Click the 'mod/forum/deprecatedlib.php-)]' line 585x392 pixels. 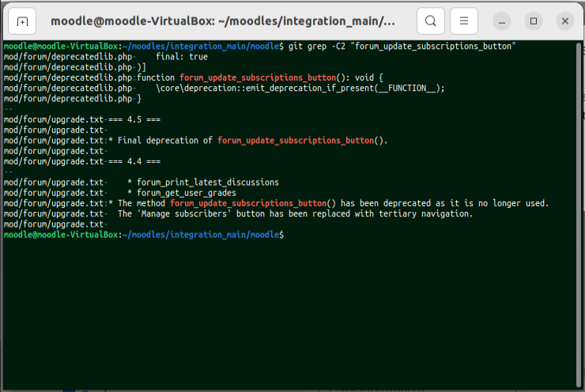click(75, 67)
